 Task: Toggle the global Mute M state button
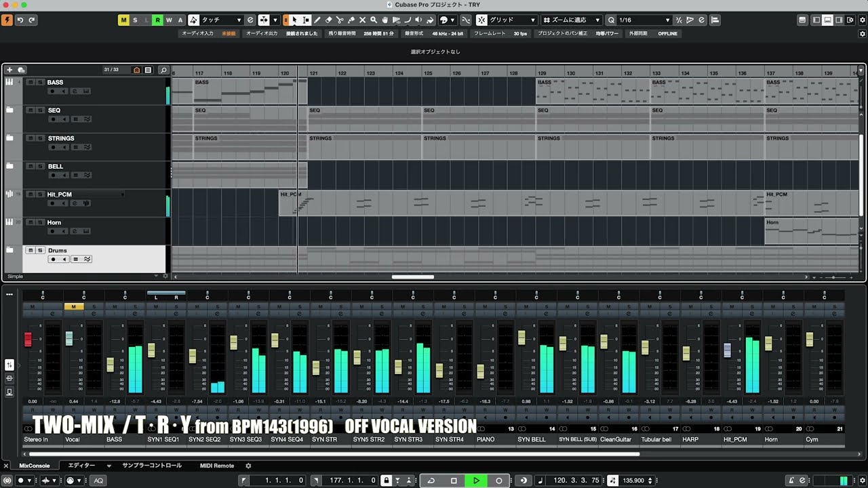pyautogui.click(x=123, y=20)
